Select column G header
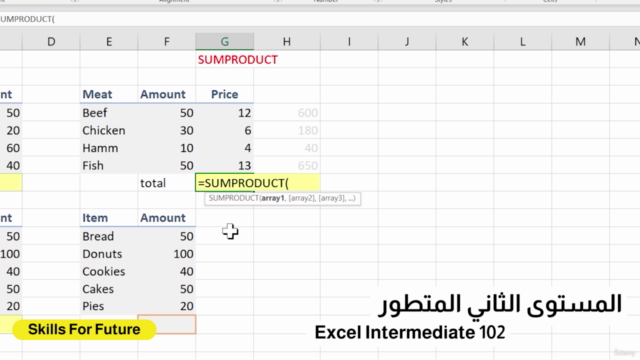Viewport: 640px width, 360px height. [224, 41]
